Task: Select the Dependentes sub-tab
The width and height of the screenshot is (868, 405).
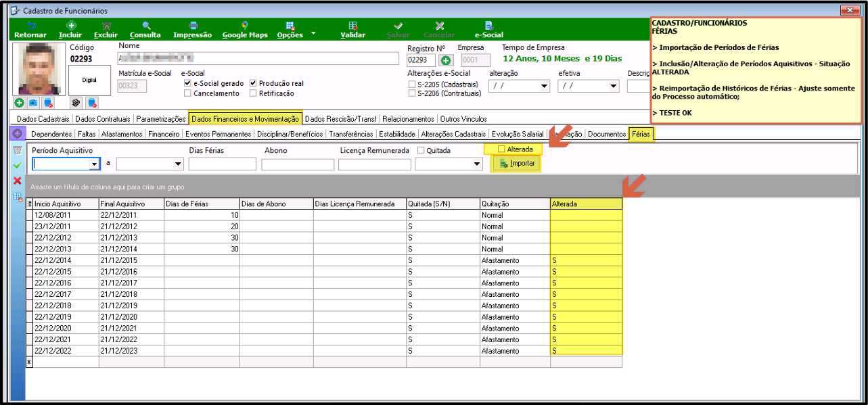Action: pos(51,134)
